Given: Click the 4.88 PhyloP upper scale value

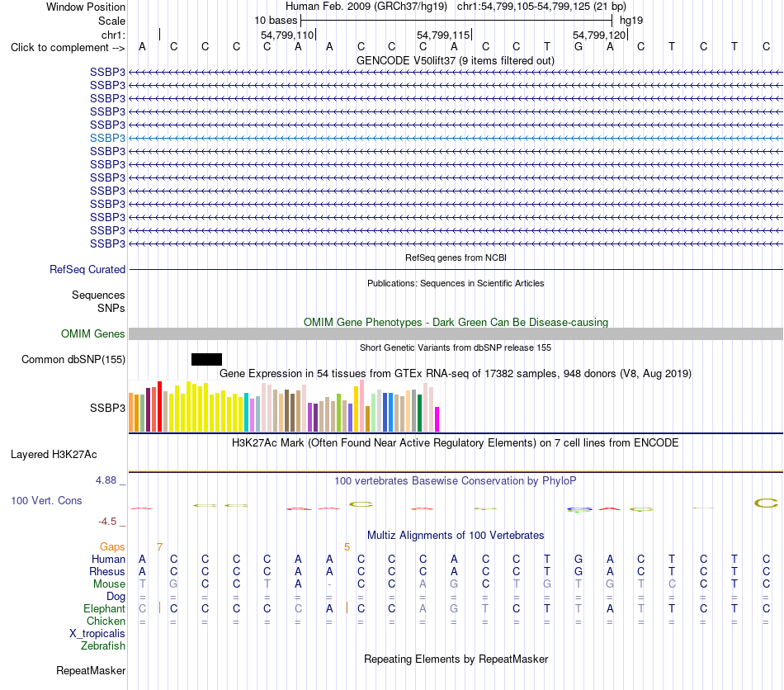Looking at the screenshot, I should (106, 480).
